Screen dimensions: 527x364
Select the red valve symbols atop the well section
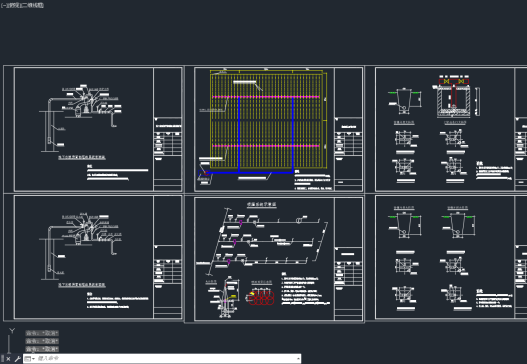pos(454,81)
